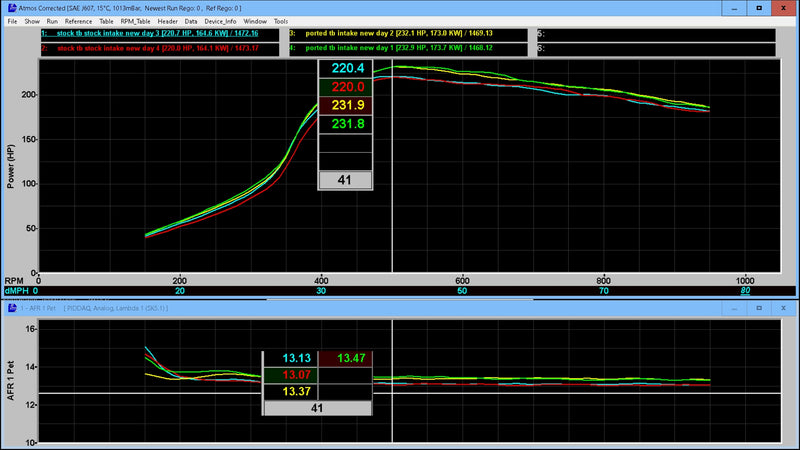The height and width of the screenshot is (450, 800).
Task: Open the File menu
Action: pyautogui.click(x=10, y=20)
